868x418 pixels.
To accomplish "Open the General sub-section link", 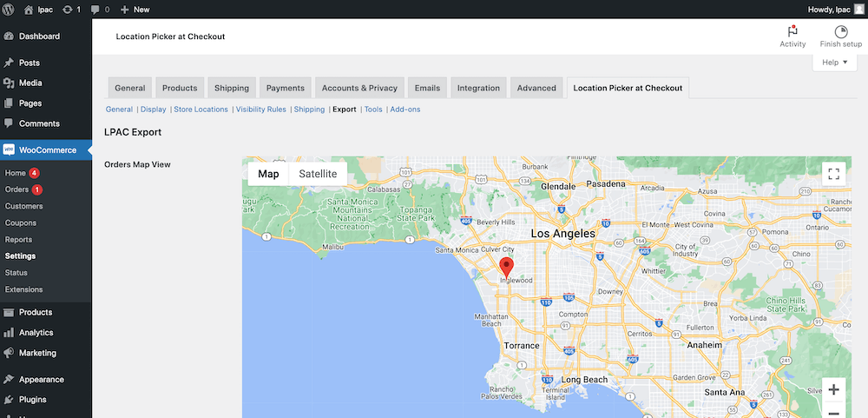I will tap(119, 109).
